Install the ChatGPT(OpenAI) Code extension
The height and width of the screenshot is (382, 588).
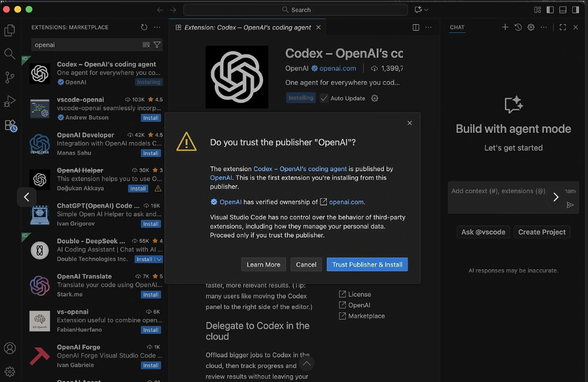[x=151, y=224]
